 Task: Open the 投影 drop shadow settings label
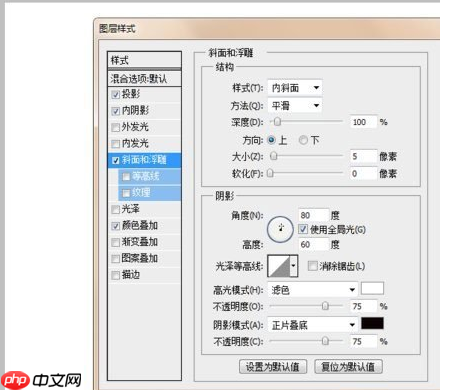coord(131,94)
